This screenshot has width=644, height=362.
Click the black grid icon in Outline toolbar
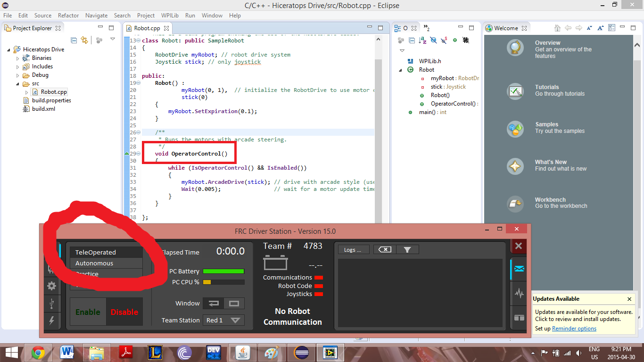(x=466, y=40)
